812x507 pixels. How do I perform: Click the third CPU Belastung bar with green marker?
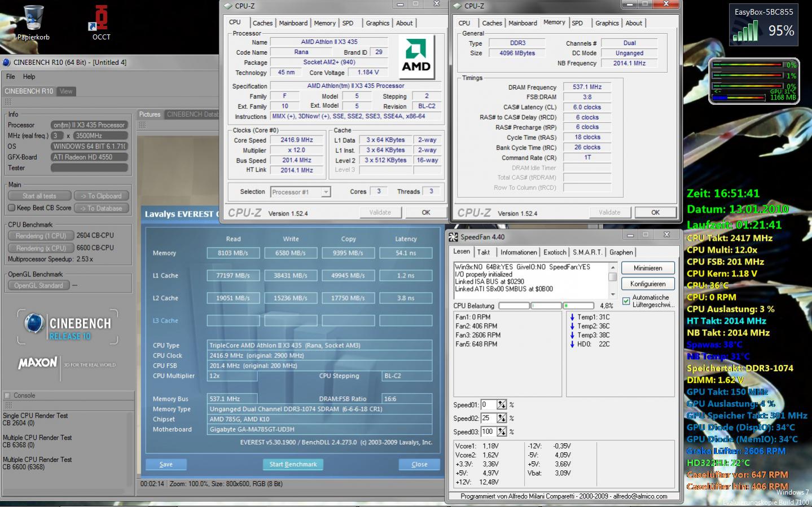578,306
